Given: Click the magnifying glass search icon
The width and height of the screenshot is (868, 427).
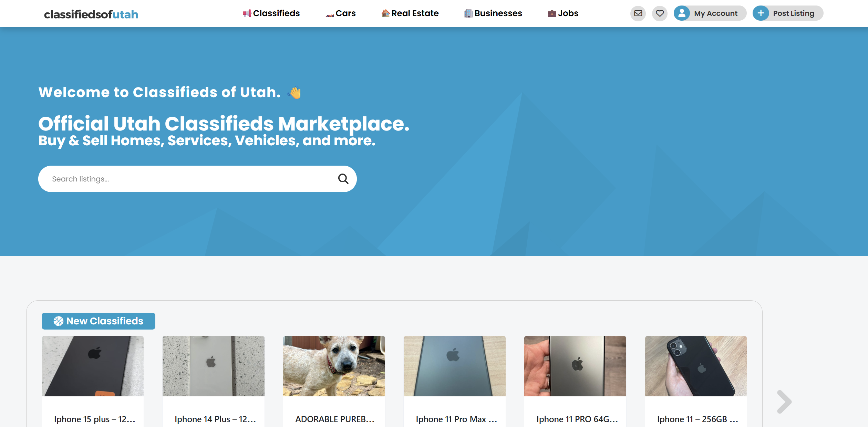Looking at the screenshot, I should pos(343,179).
